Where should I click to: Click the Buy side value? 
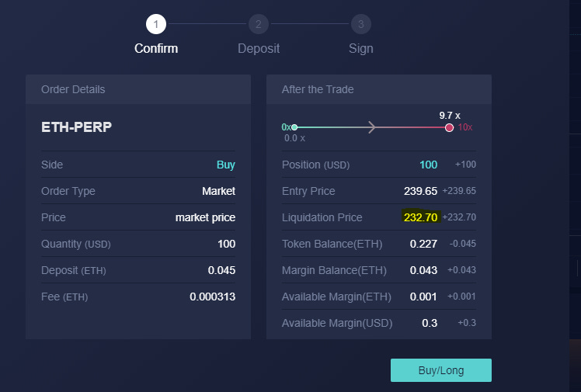point(226,165)
